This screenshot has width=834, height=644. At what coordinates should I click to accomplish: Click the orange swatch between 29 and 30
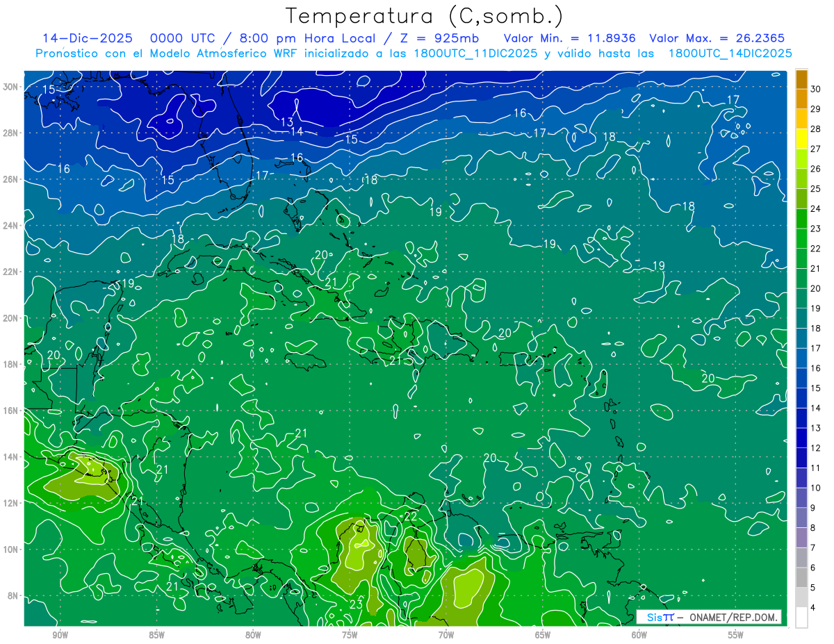pos(801,99)
